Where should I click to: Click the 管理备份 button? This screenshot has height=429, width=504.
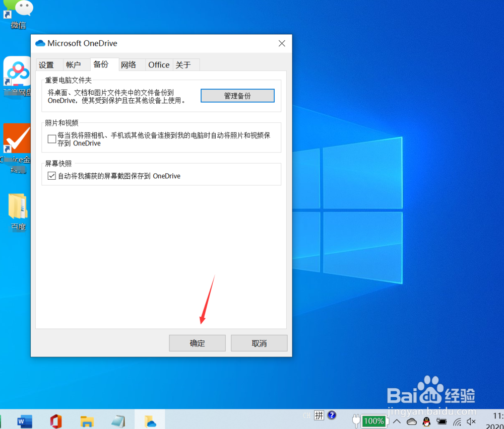click(x=237, y=96)
